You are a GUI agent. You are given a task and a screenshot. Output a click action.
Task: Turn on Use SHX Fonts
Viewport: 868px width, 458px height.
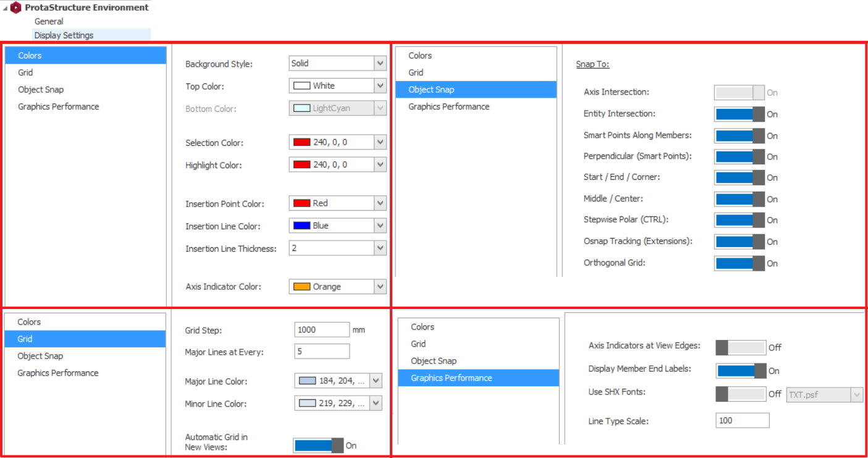tap(740, 394)
